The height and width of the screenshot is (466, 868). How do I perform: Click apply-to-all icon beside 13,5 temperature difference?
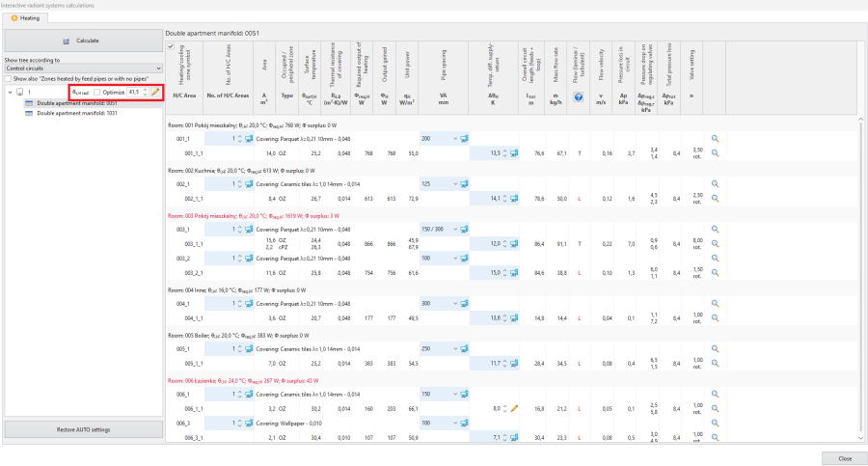(514, 152)
